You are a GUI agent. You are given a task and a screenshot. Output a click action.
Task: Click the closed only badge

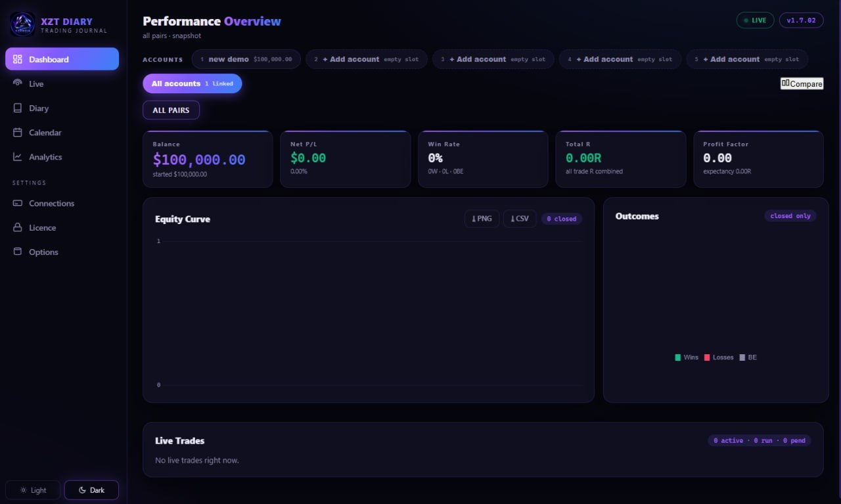pyautogui.click(x=790, y=216)
